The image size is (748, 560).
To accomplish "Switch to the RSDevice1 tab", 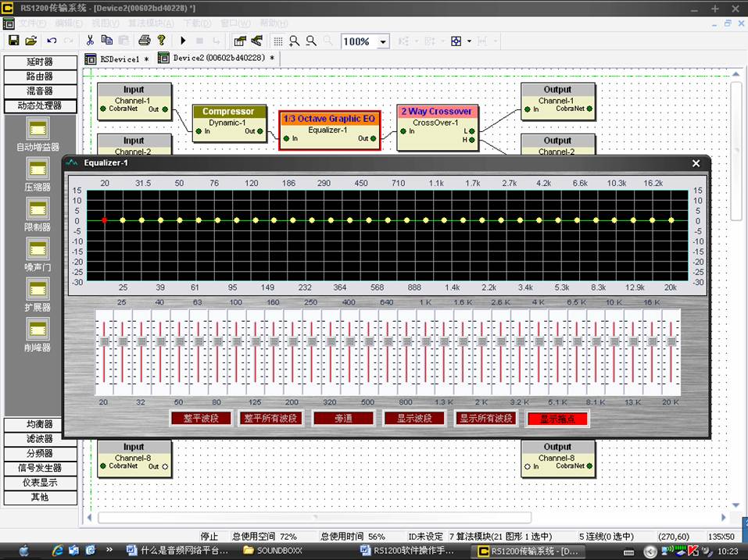I will (x=116, y=59).
